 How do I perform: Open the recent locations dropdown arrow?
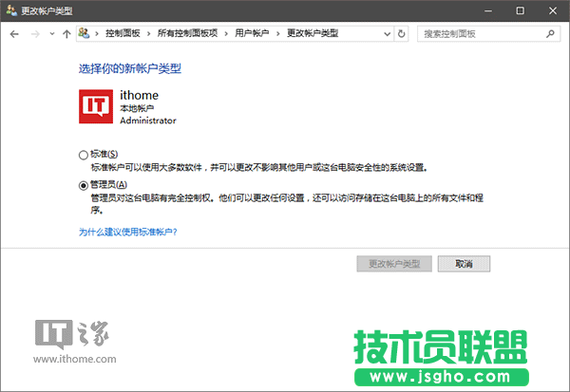(x=51, y=33)
